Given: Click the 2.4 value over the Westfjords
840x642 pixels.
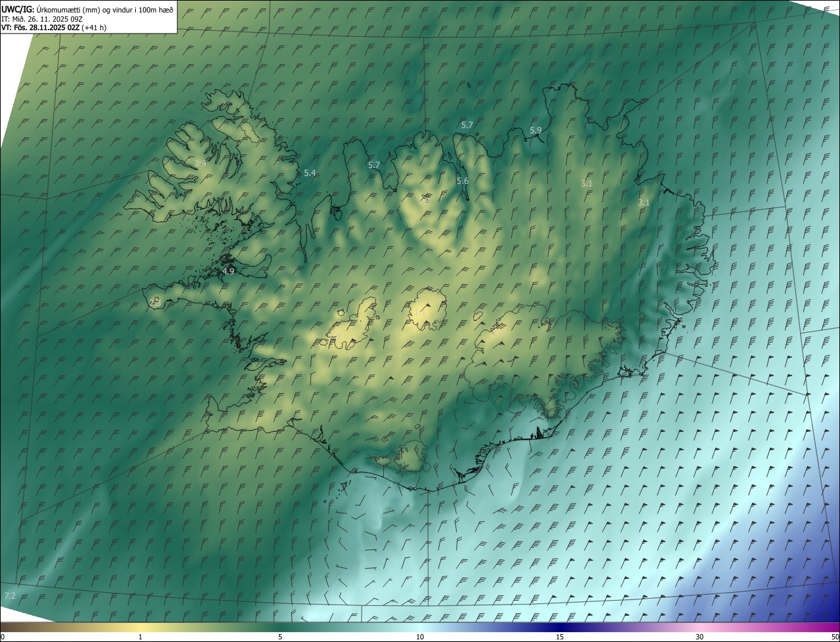Looking at the screenshot, I should coord(200,162).
